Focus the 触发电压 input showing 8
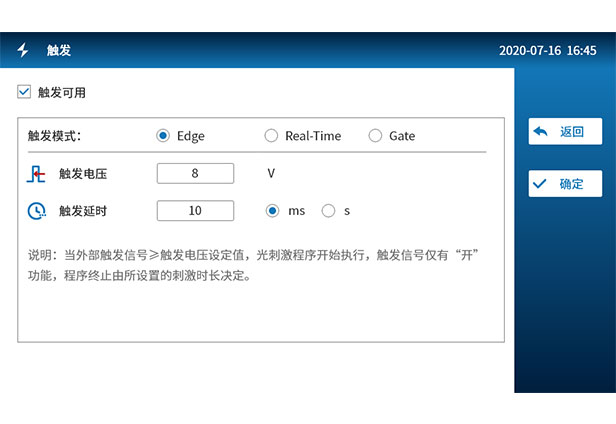 tap(195, 174)
